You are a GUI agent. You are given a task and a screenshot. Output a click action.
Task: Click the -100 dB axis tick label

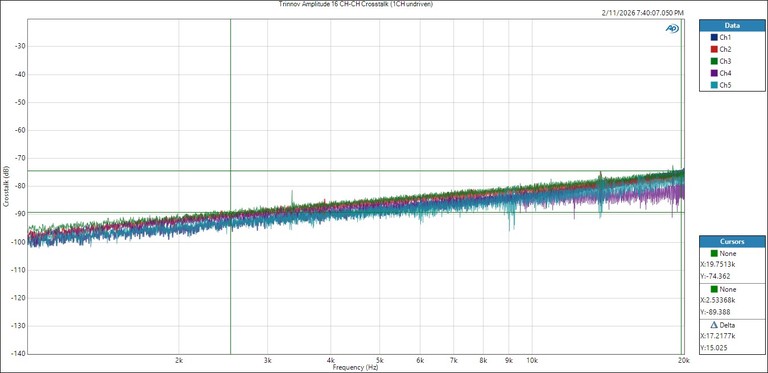[17, 242]
